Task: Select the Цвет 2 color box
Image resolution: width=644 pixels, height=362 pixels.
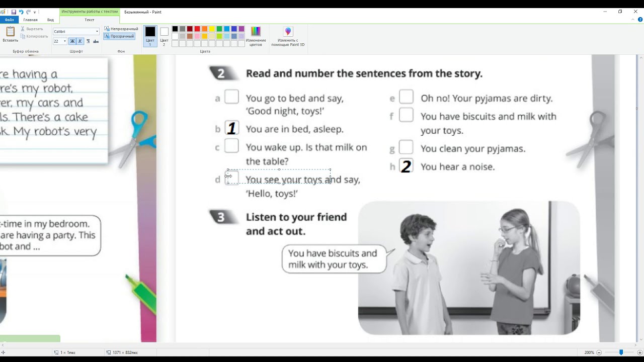Action: tap(164, 36)
